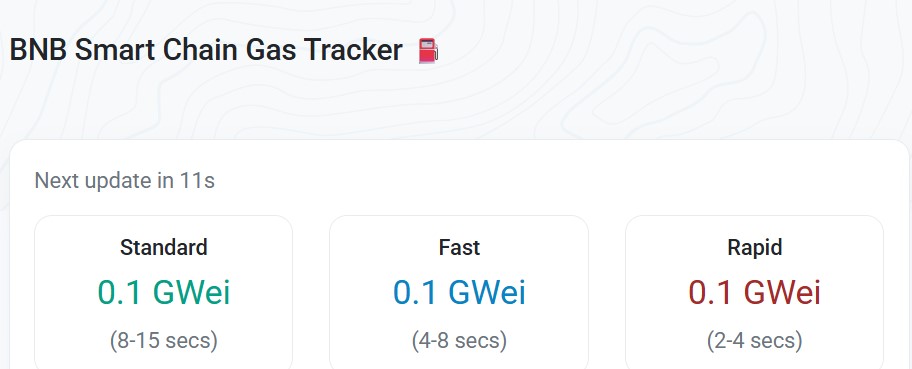
Task: Click the Next update in 11s countdown
Action: (x=124, y=180)
